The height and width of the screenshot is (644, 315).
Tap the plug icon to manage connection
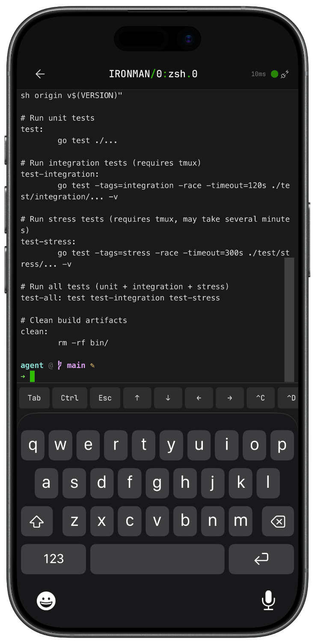click(284, 74)
